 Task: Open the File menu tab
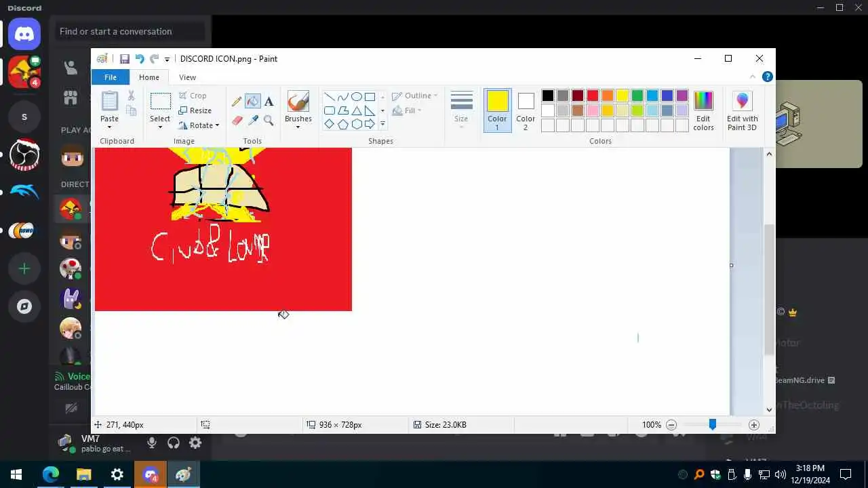(110, 77)
